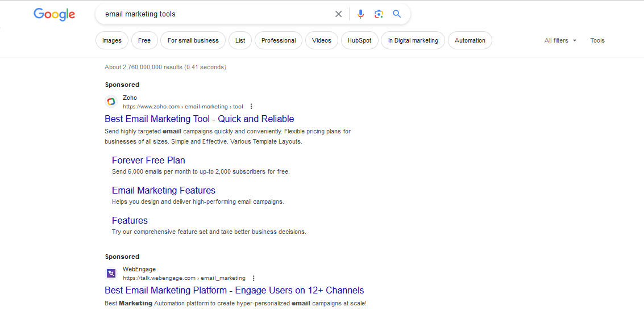Open the Forever Free Plan link
This screenshot has height=319, width=644.
148,160
